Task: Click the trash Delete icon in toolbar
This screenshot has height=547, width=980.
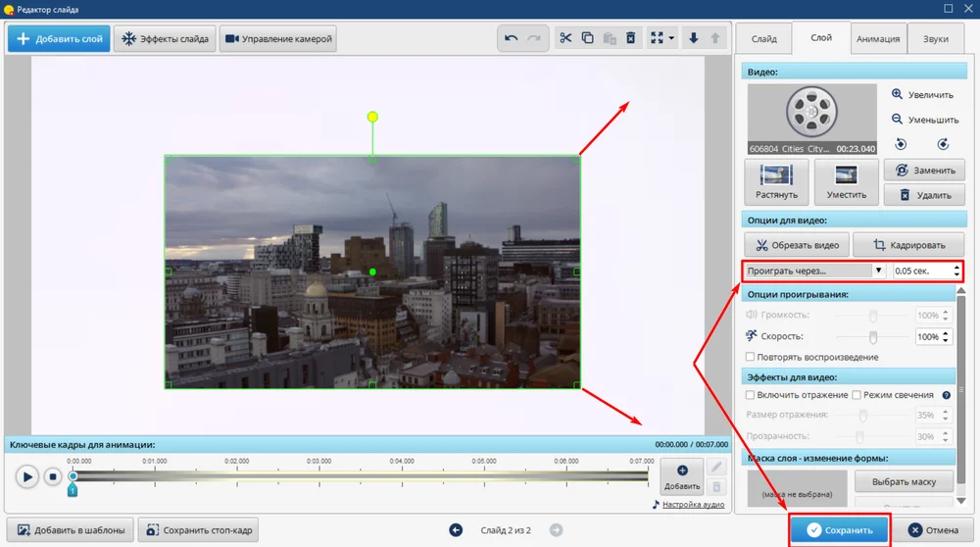Action: click(631, 39)
